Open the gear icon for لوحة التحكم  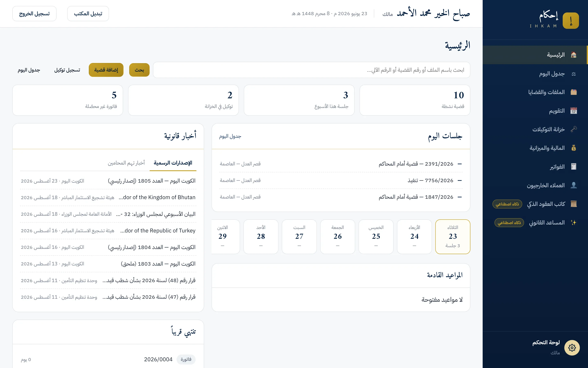572,348
